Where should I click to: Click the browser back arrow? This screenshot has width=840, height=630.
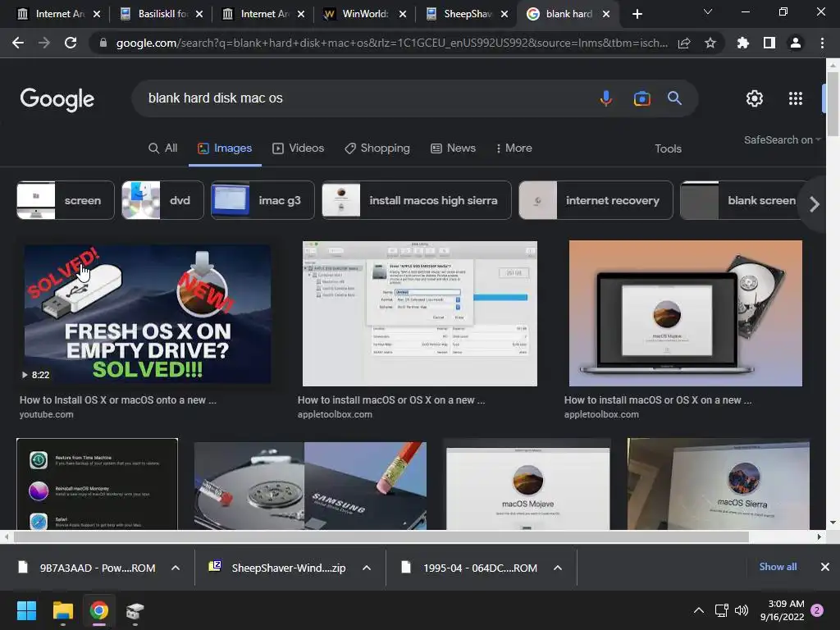click(18, 43)
